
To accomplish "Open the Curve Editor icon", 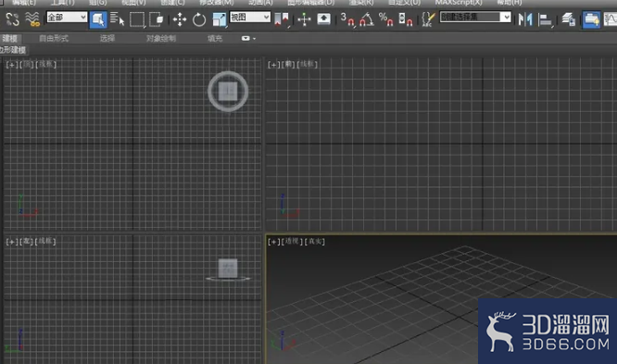I will pyautogui.click(x=610, y=19).
